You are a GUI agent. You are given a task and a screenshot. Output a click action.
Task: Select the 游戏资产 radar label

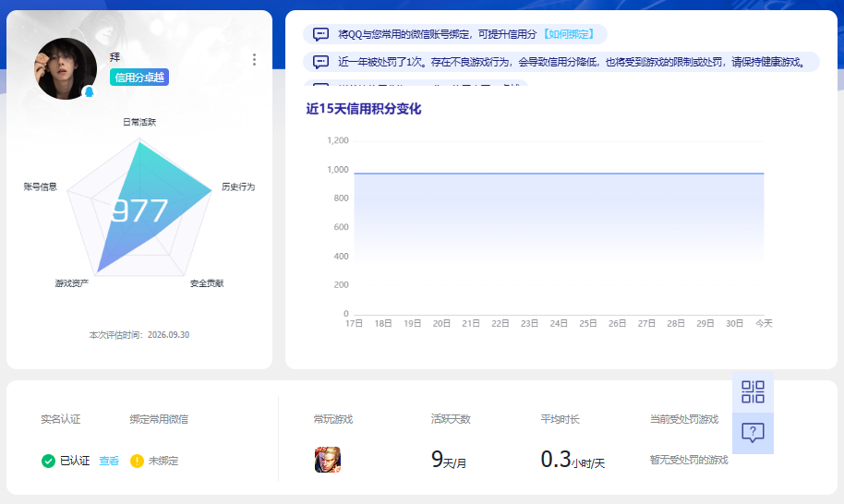pyautogui.click(x=72, y=283)
